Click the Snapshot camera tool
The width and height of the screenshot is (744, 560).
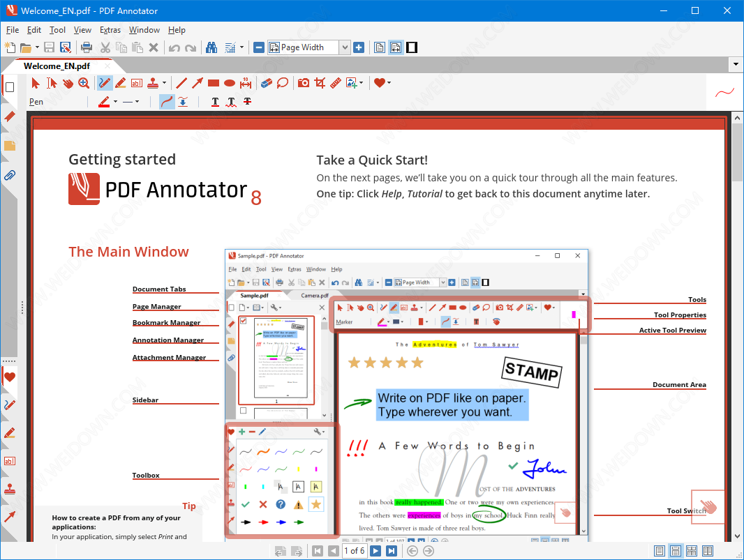[304, 83]
